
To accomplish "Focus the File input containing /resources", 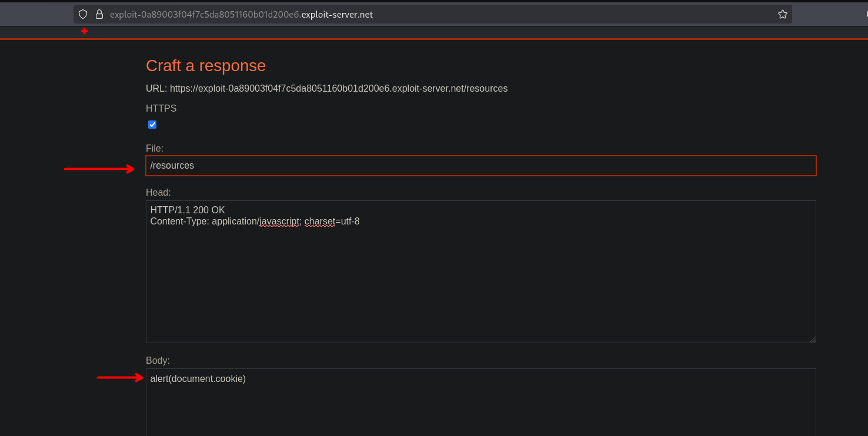I will (x=480, y=166).
